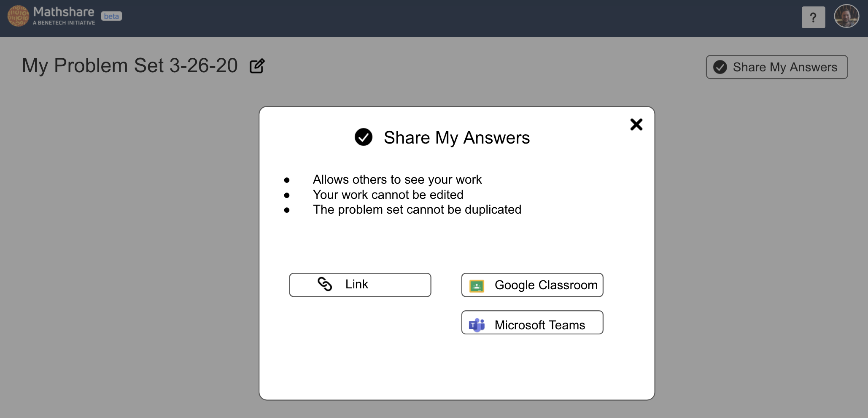Click the checkmark icon inside the Share My Answers button
The width and height of the screenshot is (868, 418).
[720, 67]
